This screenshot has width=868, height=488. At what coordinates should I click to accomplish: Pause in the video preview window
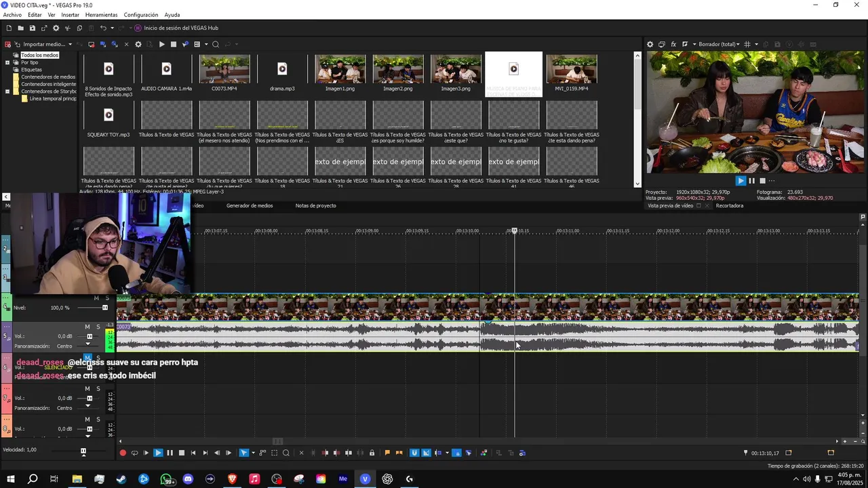(x=751, y=181)
